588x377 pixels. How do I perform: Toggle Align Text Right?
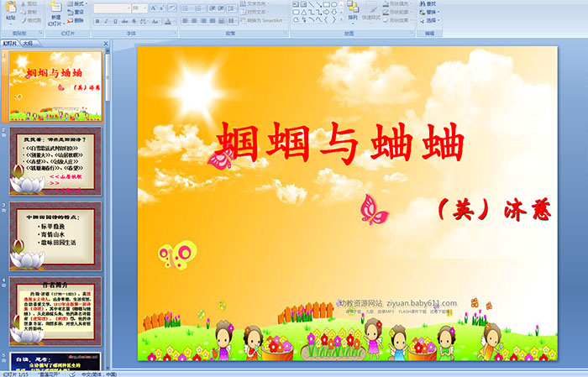203,21
